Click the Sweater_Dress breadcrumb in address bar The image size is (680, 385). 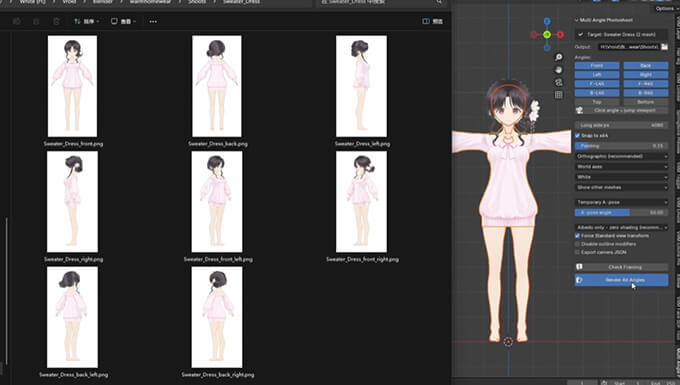coord(242,2)
